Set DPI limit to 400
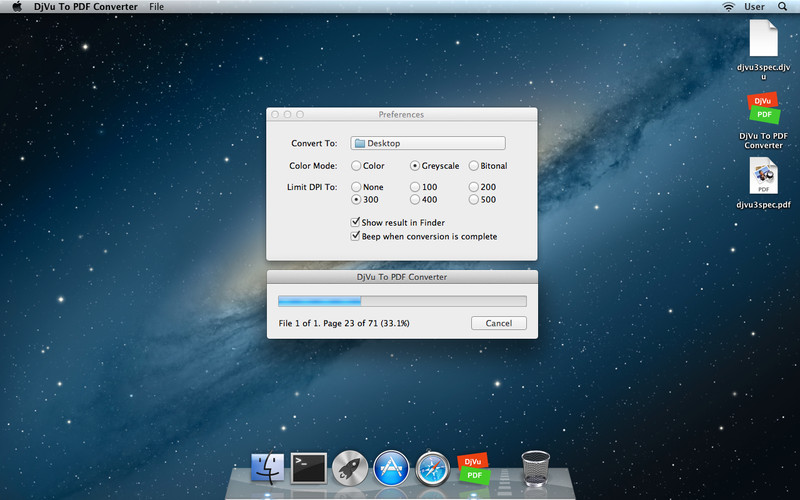 click(415, 200)
